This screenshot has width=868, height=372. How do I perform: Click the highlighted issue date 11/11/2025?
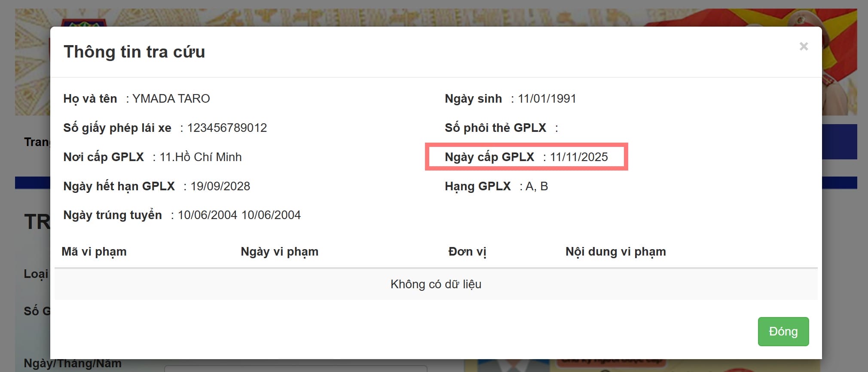click(579, 157)
